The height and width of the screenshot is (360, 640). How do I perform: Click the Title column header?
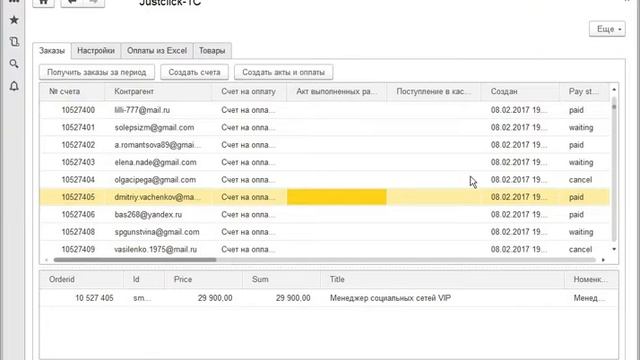(x=442, y=280)
